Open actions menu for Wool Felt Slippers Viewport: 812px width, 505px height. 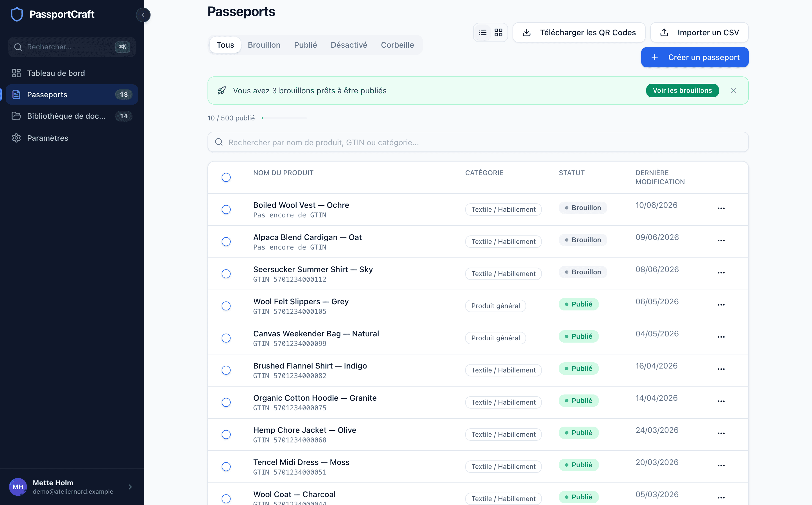[x=721, y=305]
